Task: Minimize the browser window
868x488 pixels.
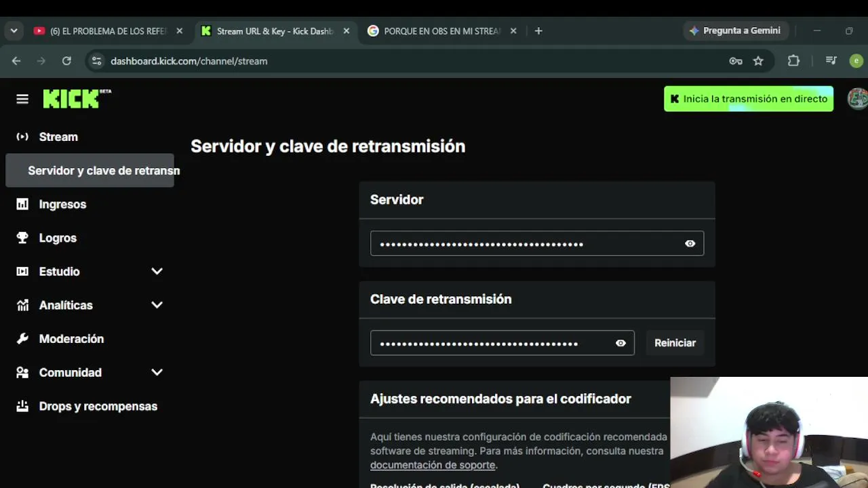Action: tap(816, 30)
